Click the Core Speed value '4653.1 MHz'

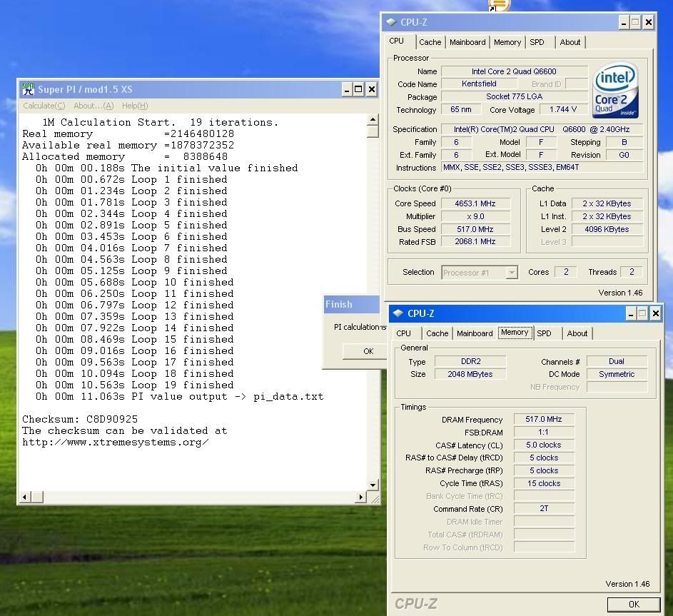pos(475,203)
